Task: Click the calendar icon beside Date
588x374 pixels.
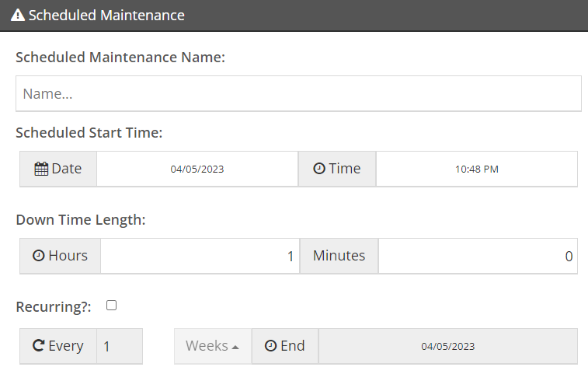Action: click(x=41, y=169)
